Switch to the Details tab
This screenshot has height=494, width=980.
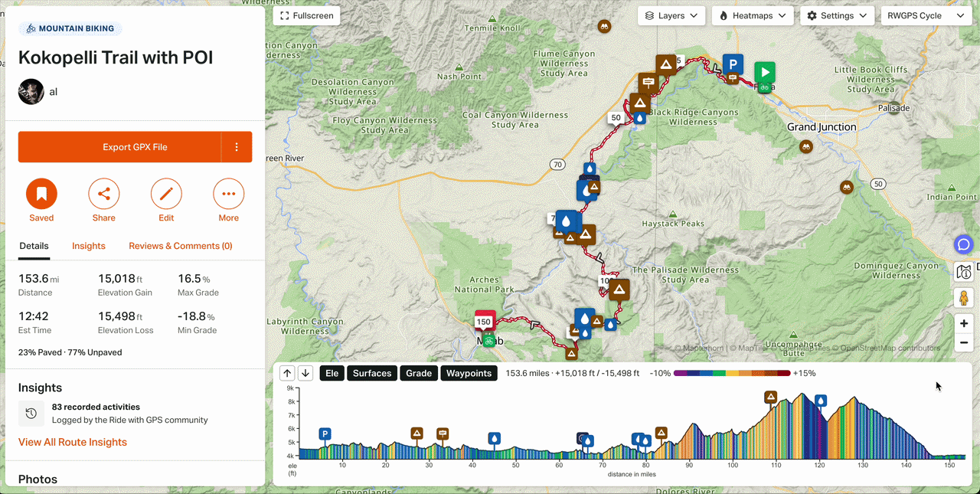[x=34, y=246]
